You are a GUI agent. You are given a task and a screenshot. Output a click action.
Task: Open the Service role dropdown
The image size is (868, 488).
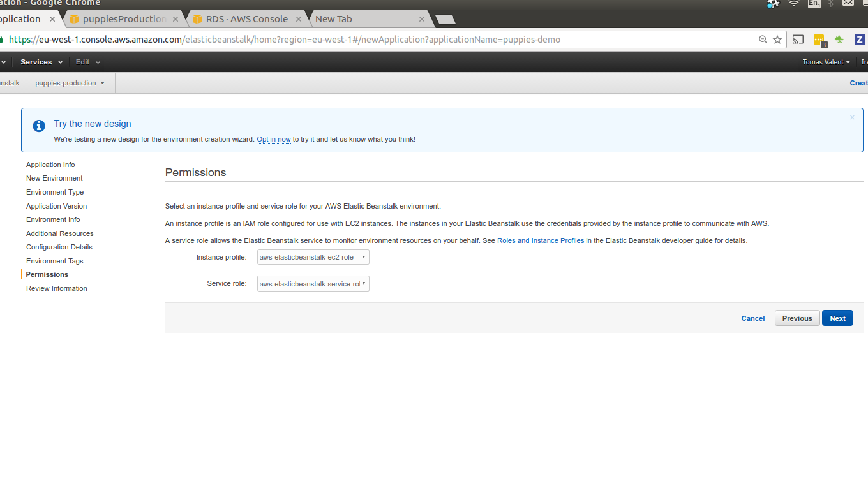(x=313, y=284)
